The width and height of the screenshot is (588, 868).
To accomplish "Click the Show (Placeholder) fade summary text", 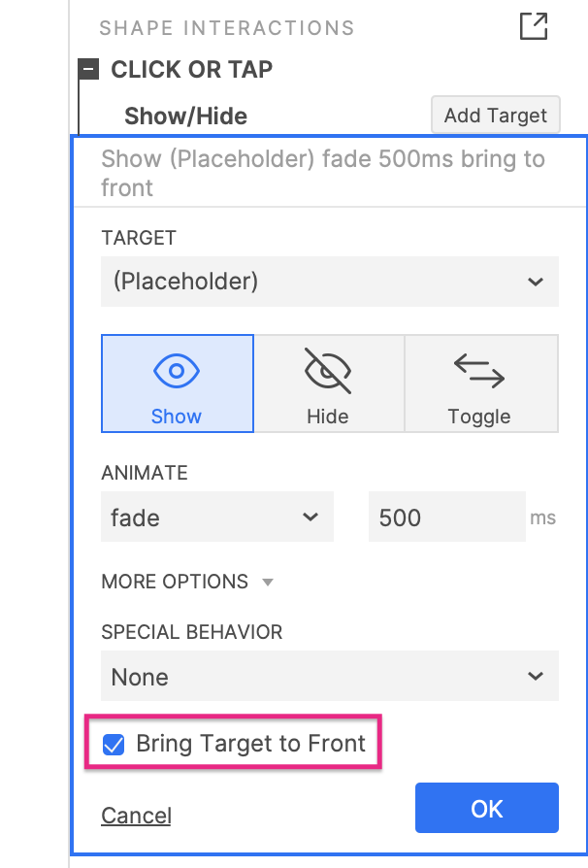I will tap(323, 173).
